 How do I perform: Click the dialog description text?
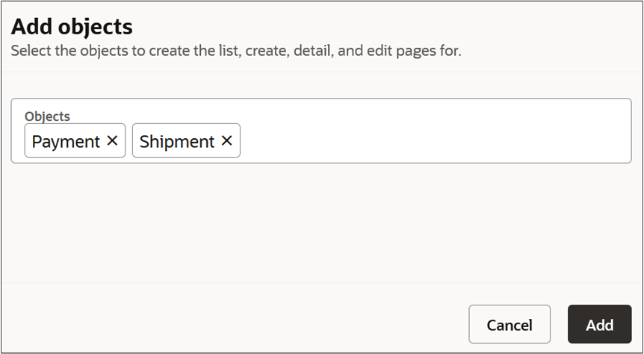pyautogui.click(x=236, y=52)
